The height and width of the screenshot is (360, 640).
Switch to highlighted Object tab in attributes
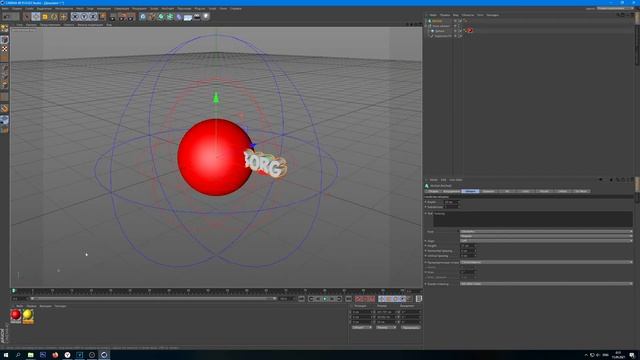470,191
